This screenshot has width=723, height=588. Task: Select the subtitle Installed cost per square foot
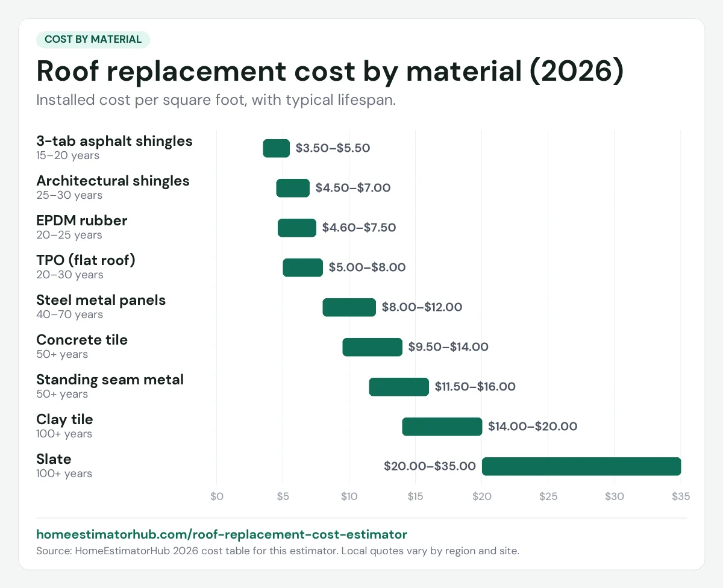tap(216, 100)
